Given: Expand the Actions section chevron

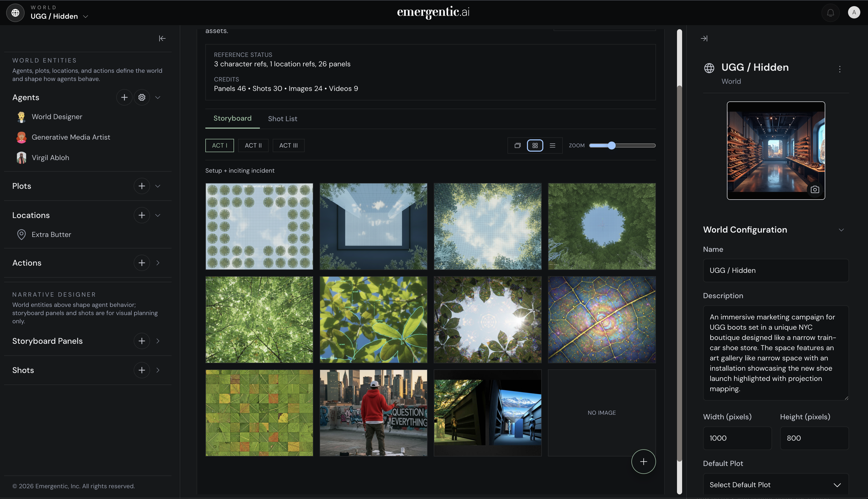Looking at the screenshot, I should (x=158, y=263).
